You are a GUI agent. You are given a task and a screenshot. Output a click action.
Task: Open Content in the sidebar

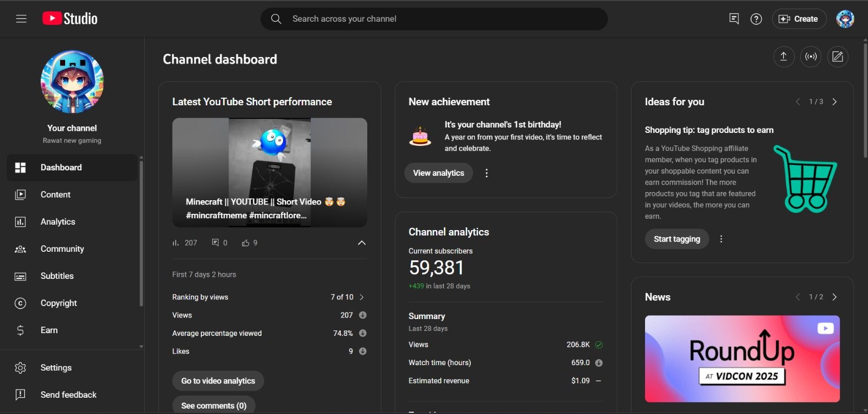coord(72,195)
